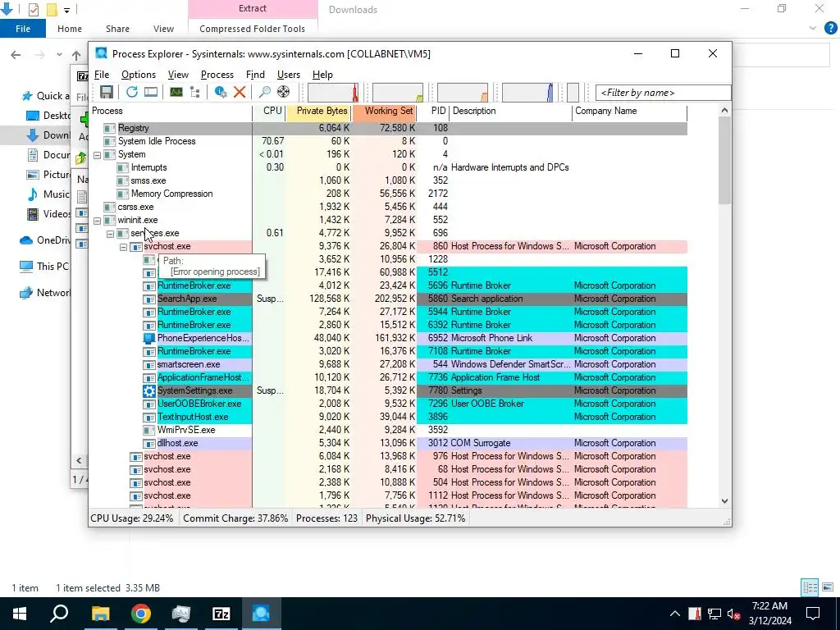Open the Help menu in Process Explorer
The image size is (840, 630).
[x=322, y=75]
